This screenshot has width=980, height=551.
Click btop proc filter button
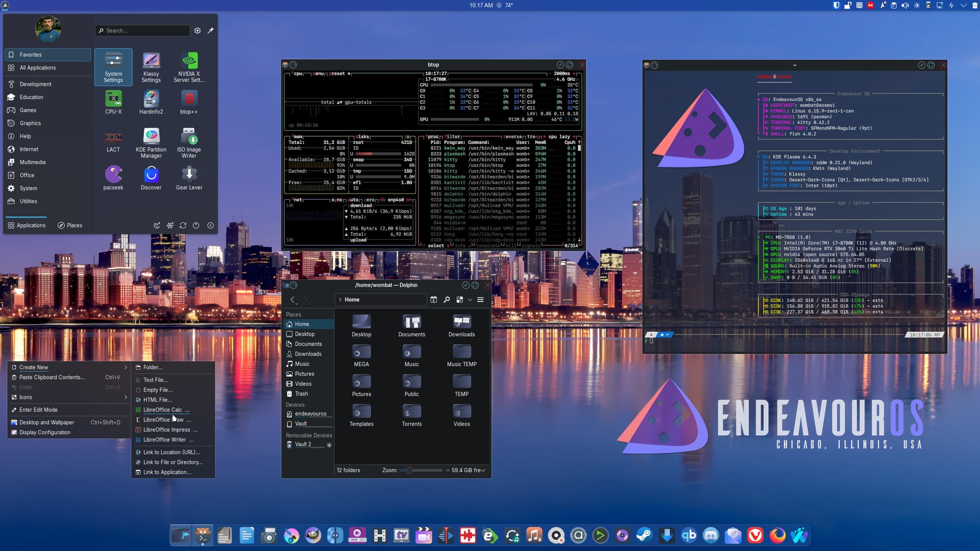pos(452,137)
